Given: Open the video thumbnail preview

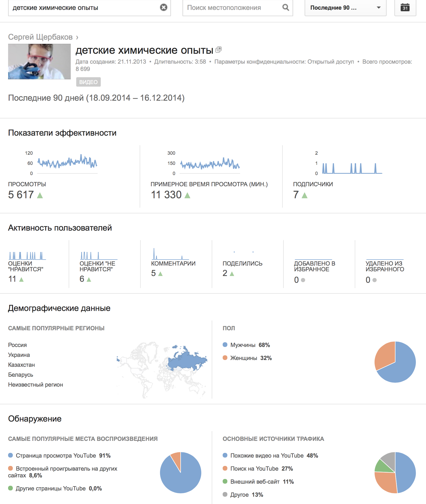Looking at the screenshot, I should 39,62.
